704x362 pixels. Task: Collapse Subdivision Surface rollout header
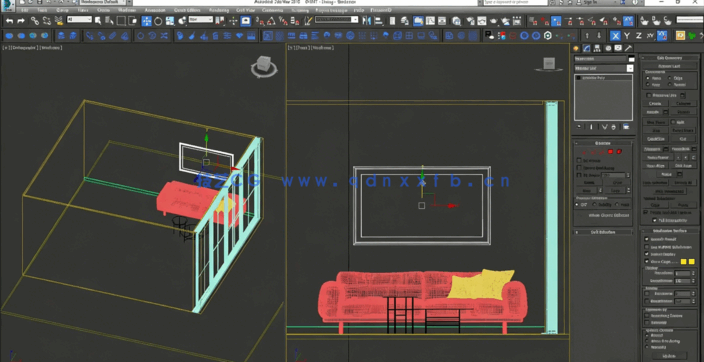(670, 231)
